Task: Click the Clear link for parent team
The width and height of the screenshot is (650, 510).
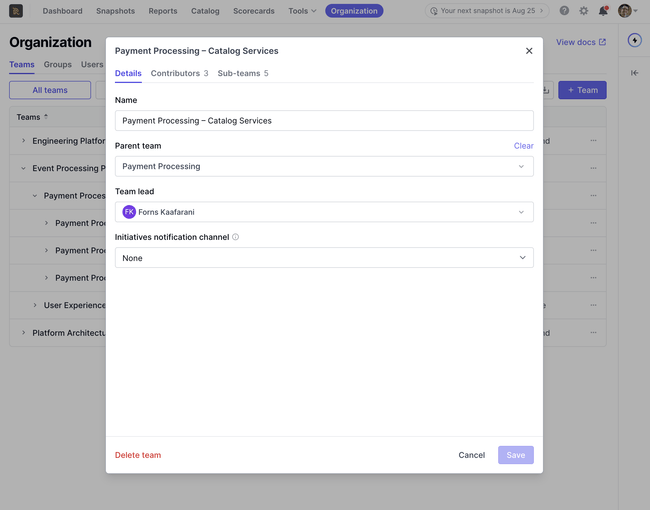Action: [523, 146]
